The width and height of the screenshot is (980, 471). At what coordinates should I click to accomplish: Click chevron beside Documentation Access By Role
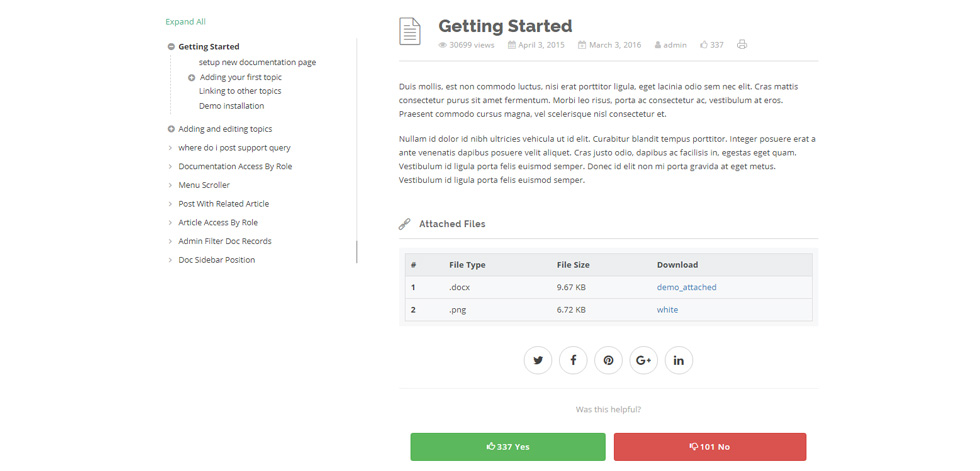point(170,167)
